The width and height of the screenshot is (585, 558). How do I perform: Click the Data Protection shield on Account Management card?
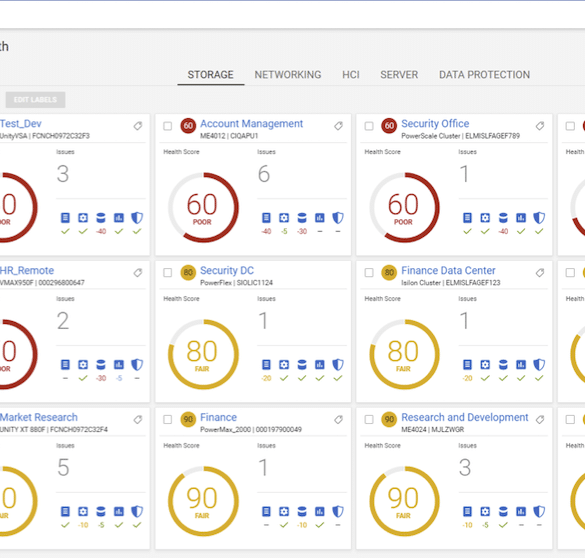point(338,218)
